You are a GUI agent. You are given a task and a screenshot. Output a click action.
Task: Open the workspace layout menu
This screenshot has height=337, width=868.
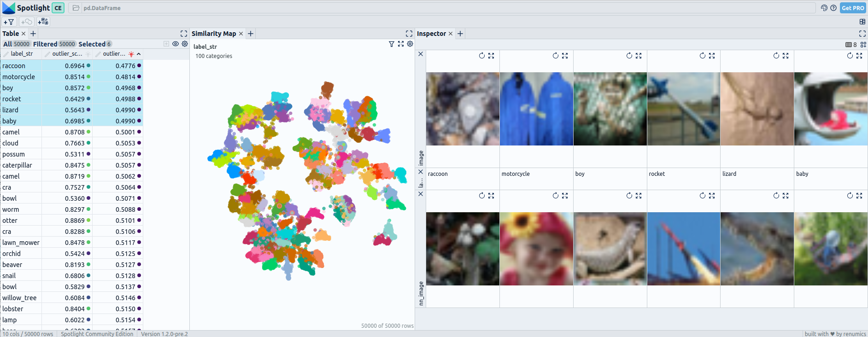coord(862,22)
